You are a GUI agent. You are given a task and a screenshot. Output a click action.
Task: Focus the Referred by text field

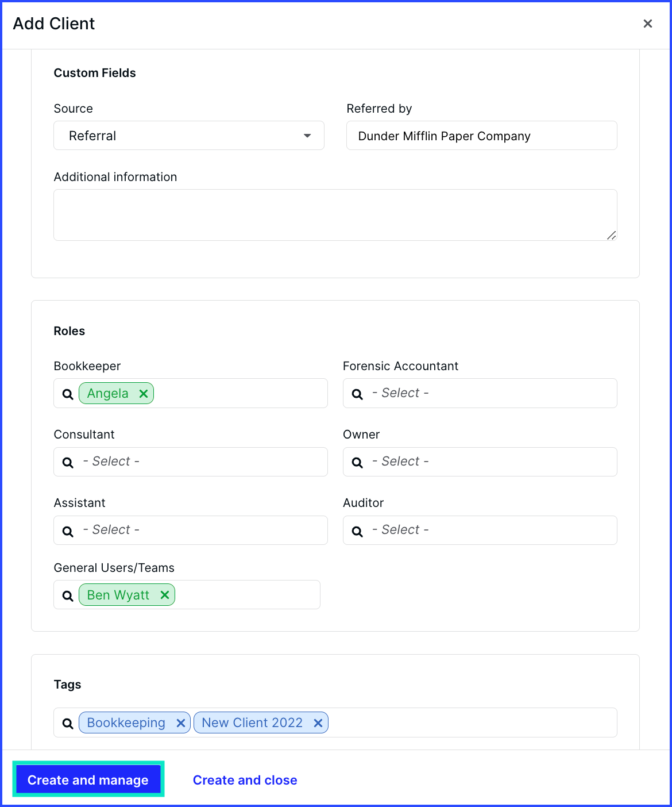[482, 136]
